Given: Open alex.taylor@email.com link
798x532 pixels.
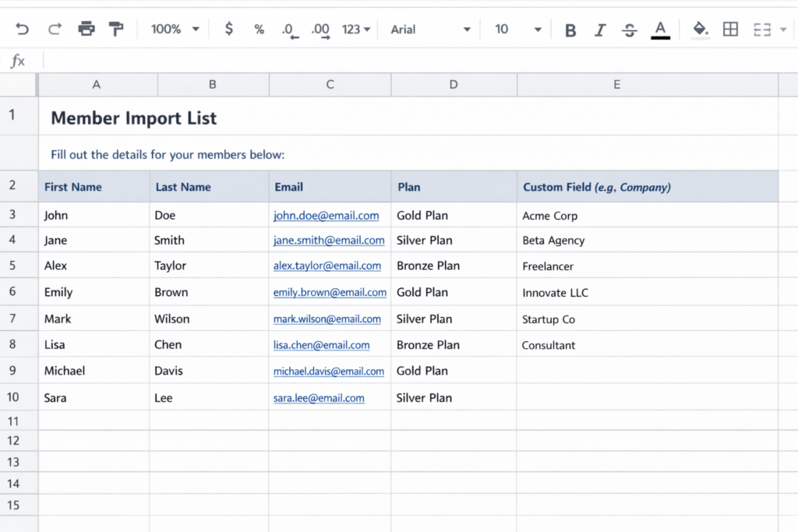Looking at the screenshot, I should point(327,266).
